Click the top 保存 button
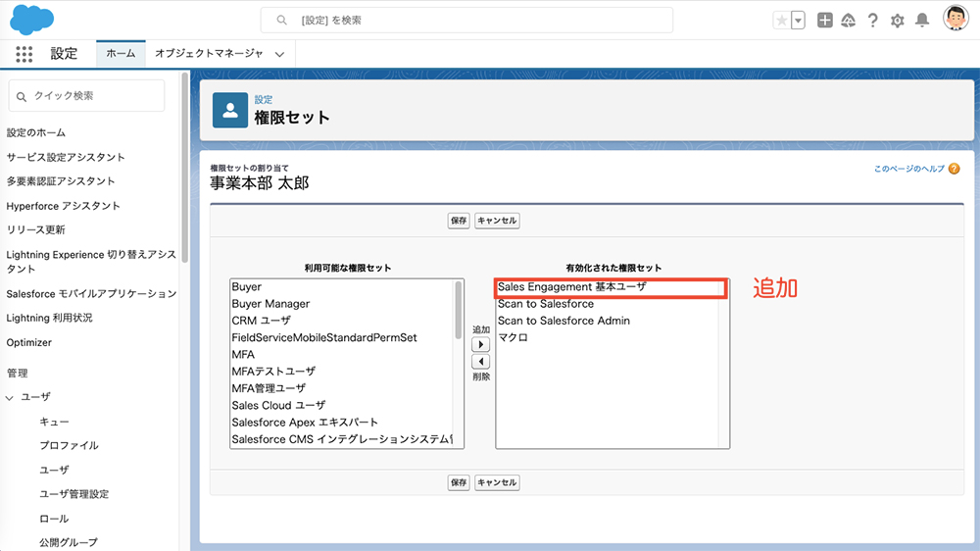This screenshot has height=551, width=980. (x=459, y=221)
